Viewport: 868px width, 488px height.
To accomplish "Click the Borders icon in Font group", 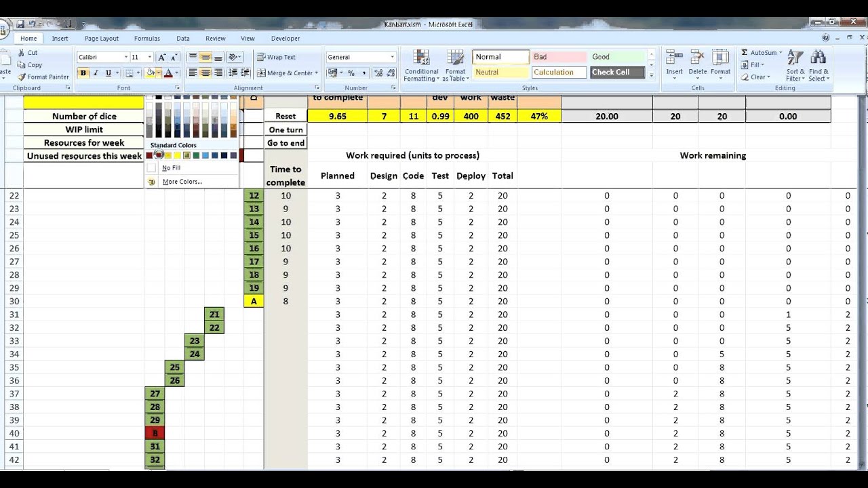I will pyautogui.click(x=131, y=73).
